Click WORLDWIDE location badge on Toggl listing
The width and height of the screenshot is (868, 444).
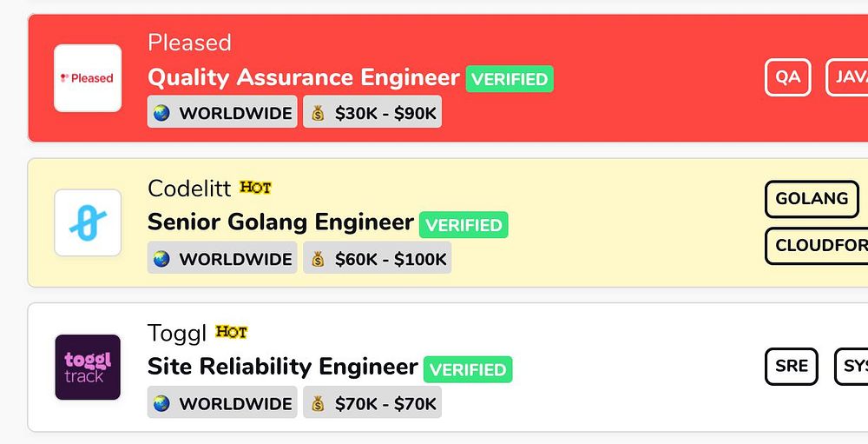point(222,403)
